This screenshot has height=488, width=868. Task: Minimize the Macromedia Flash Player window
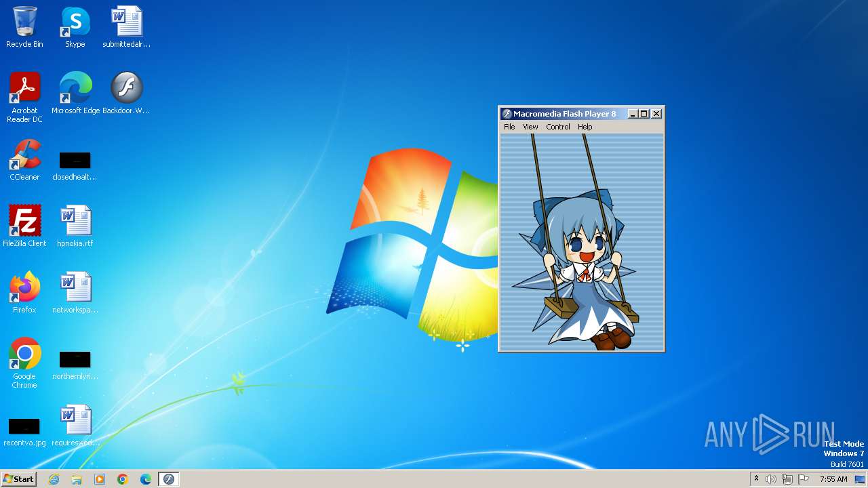[x=633, y=114]
